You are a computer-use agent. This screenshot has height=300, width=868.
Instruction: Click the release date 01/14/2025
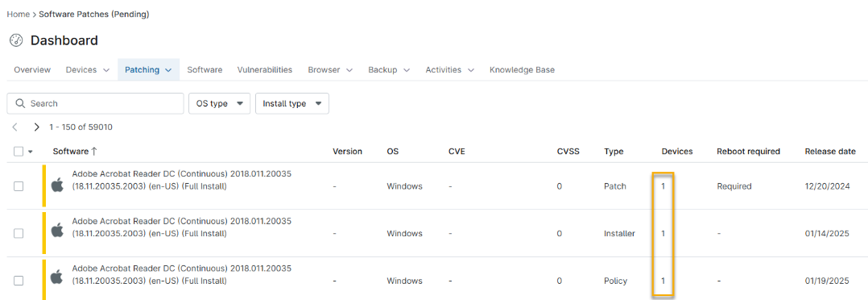(827, 233)
